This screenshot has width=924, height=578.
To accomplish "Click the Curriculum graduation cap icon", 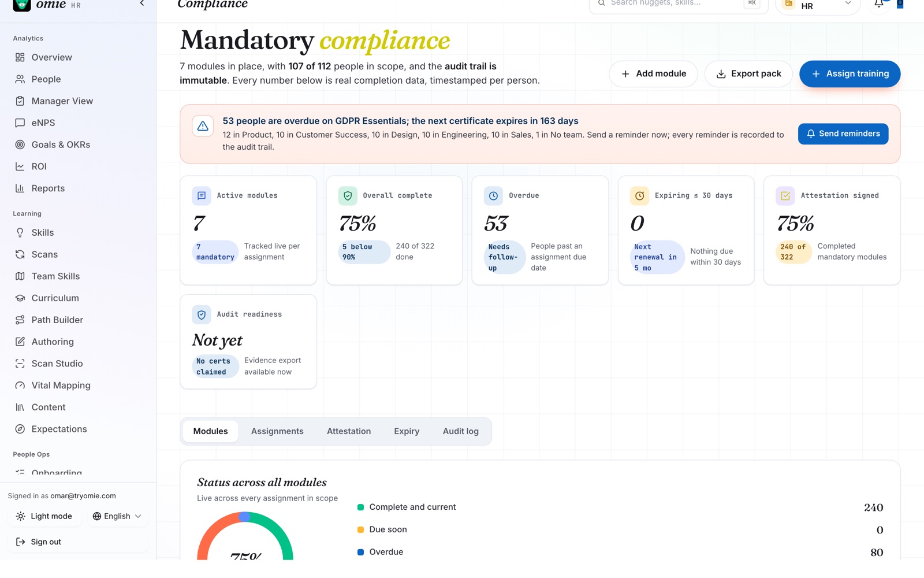I will pyautogui.click(x=20, y=298).
